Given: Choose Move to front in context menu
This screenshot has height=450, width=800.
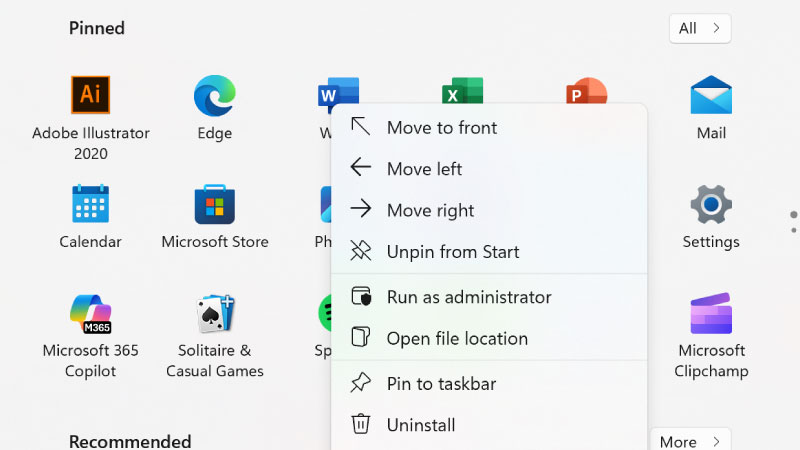Looking at the screenshot, I should [x=441, y=127].
